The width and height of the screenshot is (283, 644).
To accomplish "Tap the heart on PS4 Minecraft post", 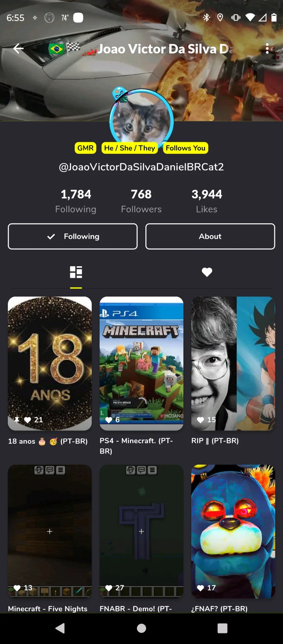I will coord(109,420).
